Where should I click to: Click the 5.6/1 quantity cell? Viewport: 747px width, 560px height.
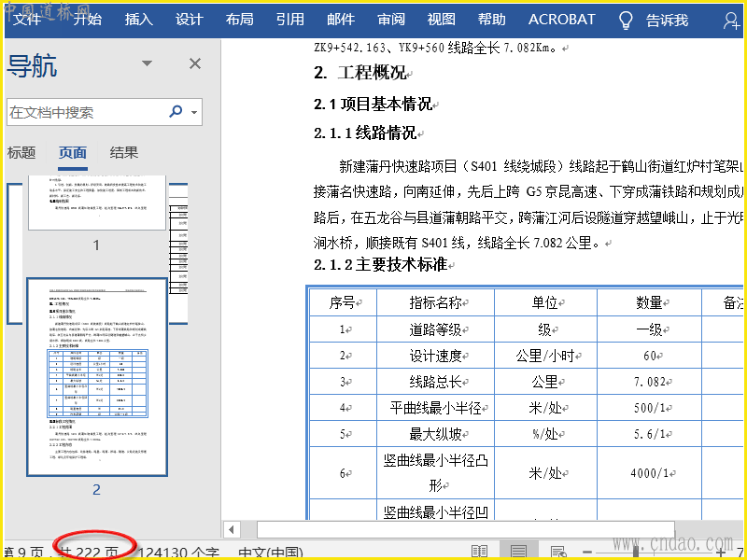point(649,434)
